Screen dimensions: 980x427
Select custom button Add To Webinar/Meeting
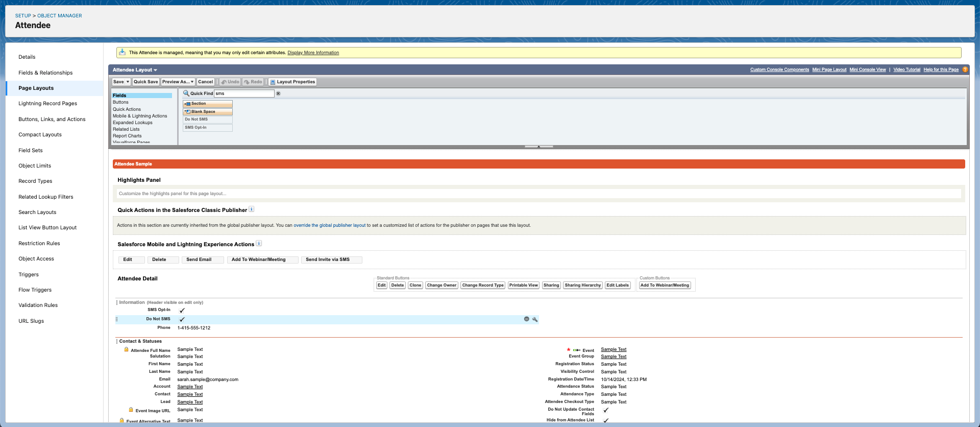[x=665, y=286]
